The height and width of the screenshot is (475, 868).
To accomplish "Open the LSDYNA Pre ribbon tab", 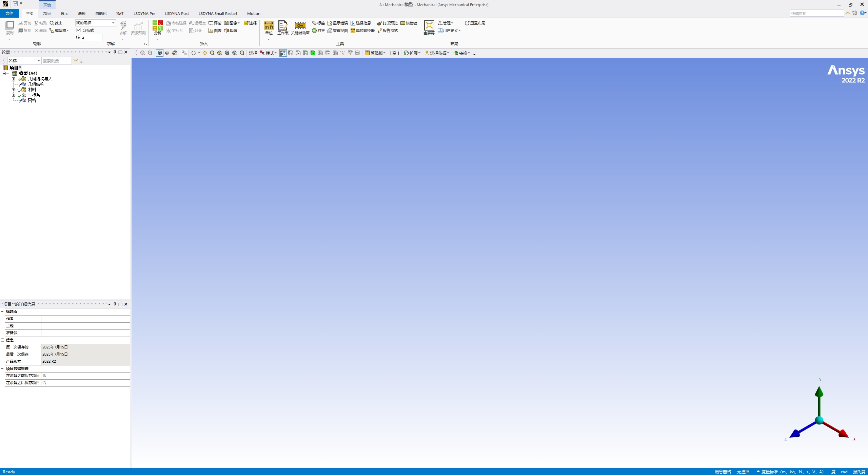I will coord(144,14).
